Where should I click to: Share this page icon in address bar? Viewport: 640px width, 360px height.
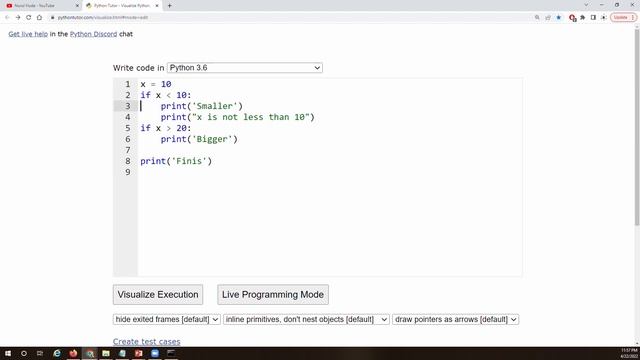tap(548, 18)
